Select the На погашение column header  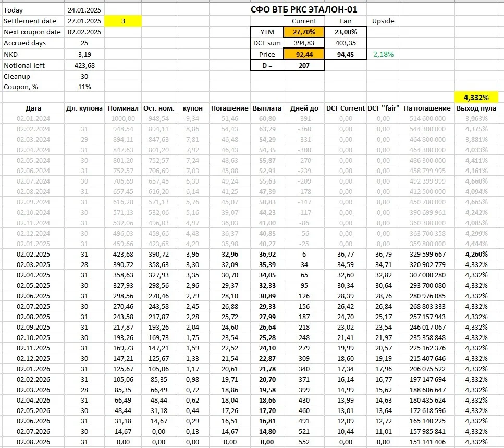pyautogui.click(x=427, y=108)
